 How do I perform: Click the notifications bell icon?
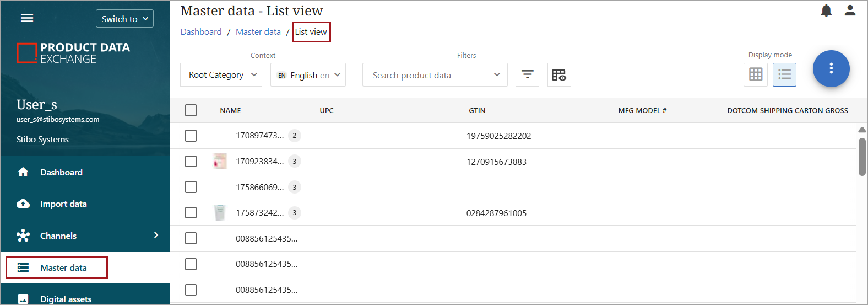click(826, 10)
